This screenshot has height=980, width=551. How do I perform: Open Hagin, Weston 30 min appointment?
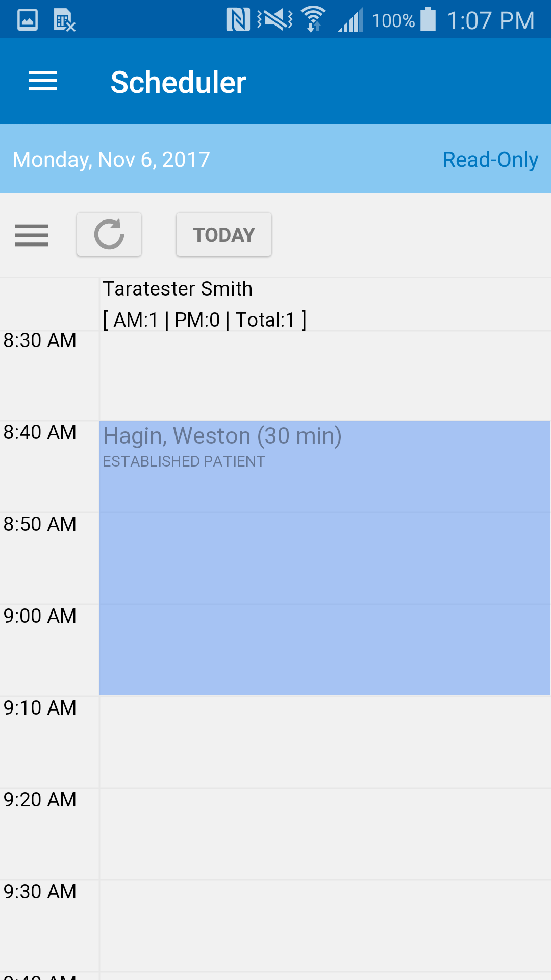[x=325, y=557]
